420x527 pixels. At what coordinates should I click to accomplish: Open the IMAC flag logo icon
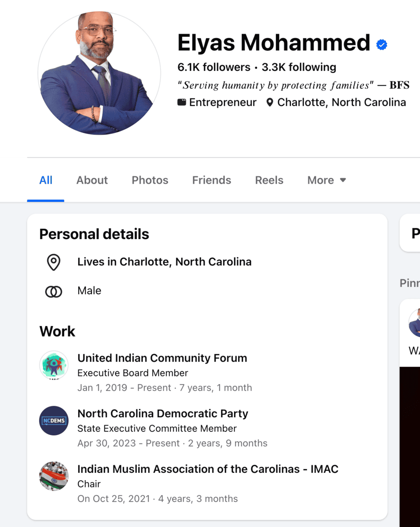[x=54, y=476]
